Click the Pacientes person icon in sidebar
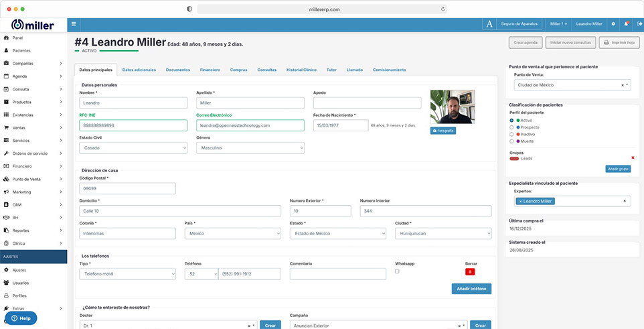The height and width of the screenshot is (329, 644). pos(6,50)
